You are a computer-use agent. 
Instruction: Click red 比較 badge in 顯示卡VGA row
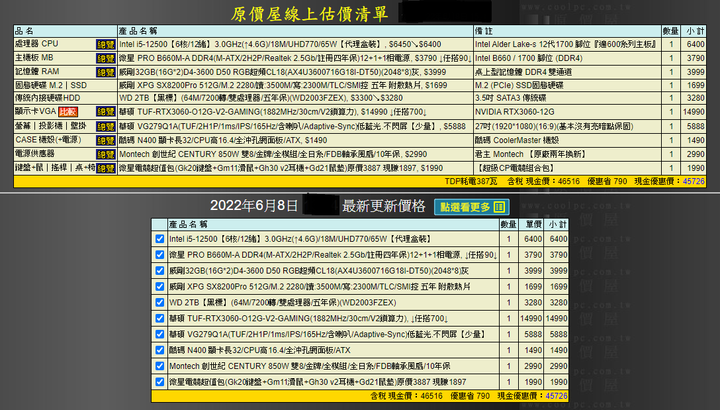(x=68, y=112)
